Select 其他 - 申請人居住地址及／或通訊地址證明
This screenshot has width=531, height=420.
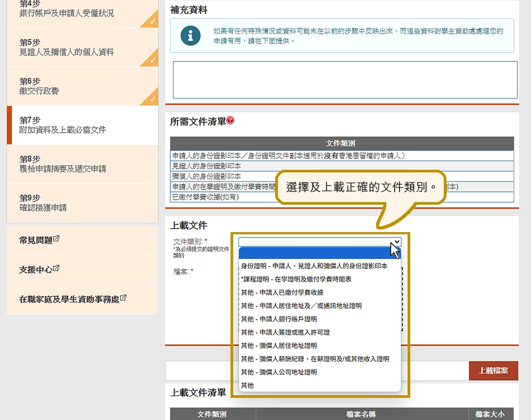(x=301, y=305)
